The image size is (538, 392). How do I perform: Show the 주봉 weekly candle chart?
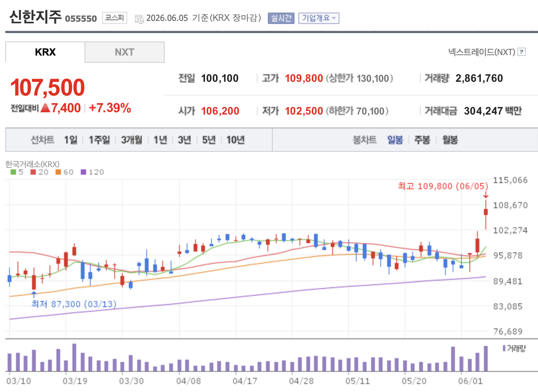click(422, 140)
